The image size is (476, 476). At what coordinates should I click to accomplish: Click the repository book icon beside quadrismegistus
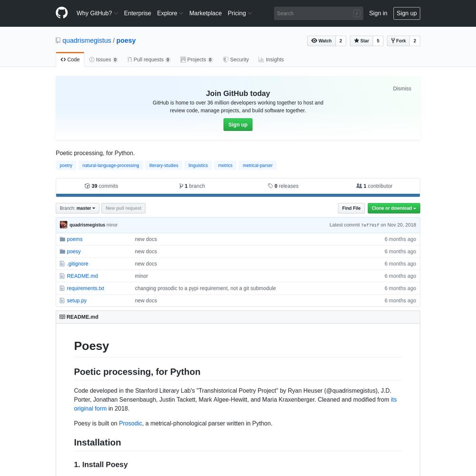click(x=58, y=40)
